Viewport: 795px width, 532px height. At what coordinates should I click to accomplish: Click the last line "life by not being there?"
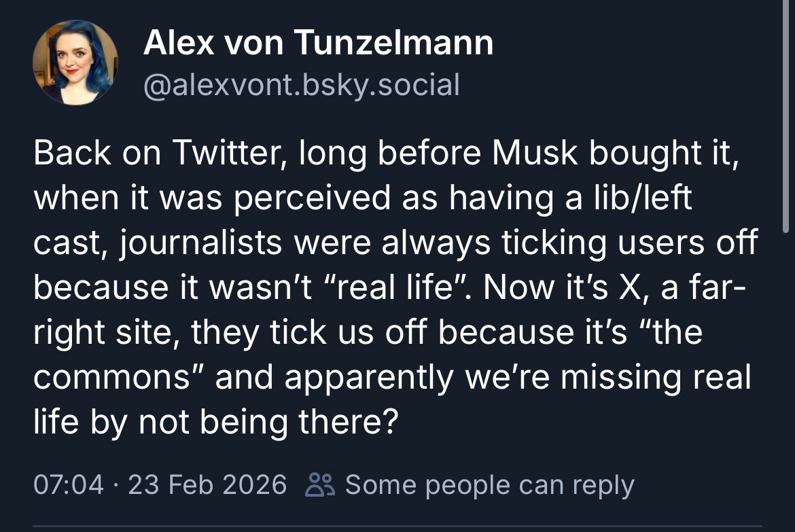[215, 421]
